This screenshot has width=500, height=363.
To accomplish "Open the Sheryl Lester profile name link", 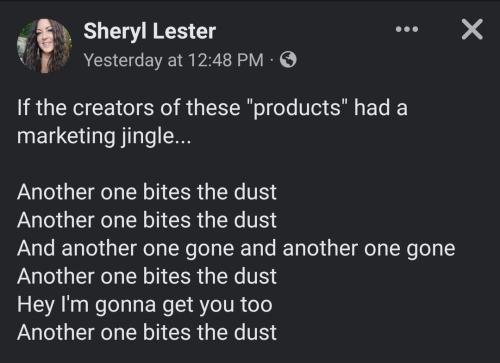I will [150, 31].
